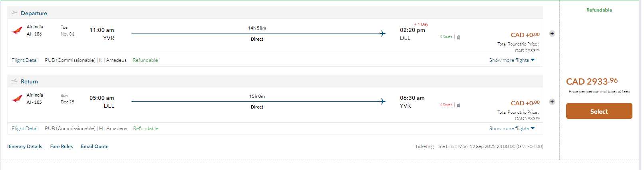This screenshot has width=644, height=170.
Task: Click the Air India logo on flight AI-186
Action: (x=17, y=30)
